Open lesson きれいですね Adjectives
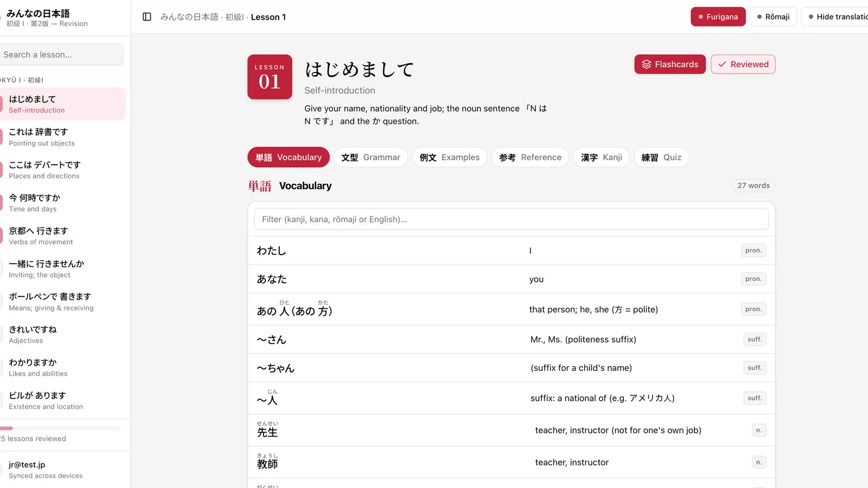 click(x=63, y=335)
